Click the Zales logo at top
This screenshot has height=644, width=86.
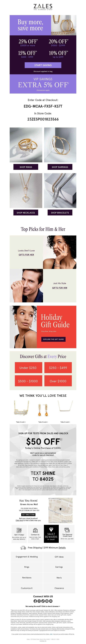43,7
